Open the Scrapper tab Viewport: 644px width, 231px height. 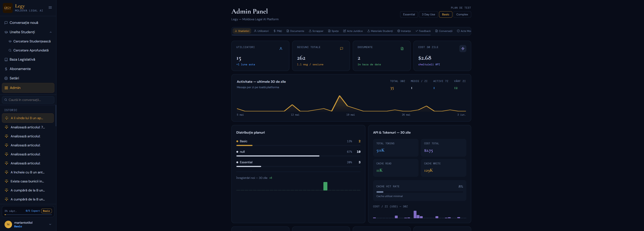316,31
